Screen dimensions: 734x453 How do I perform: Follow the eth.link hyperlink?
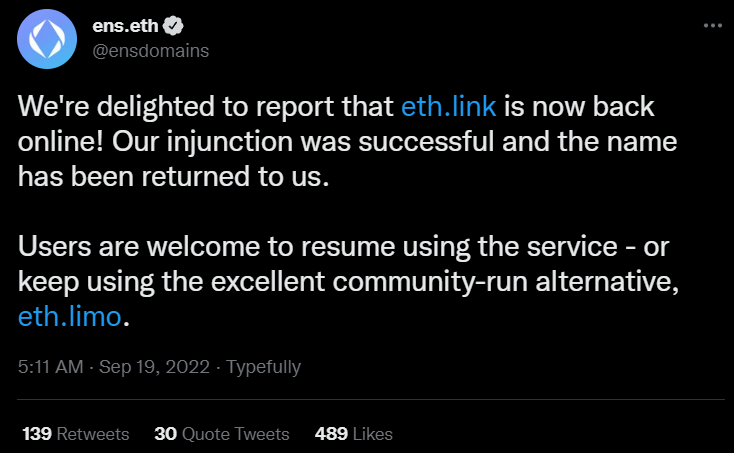[448, 106]
